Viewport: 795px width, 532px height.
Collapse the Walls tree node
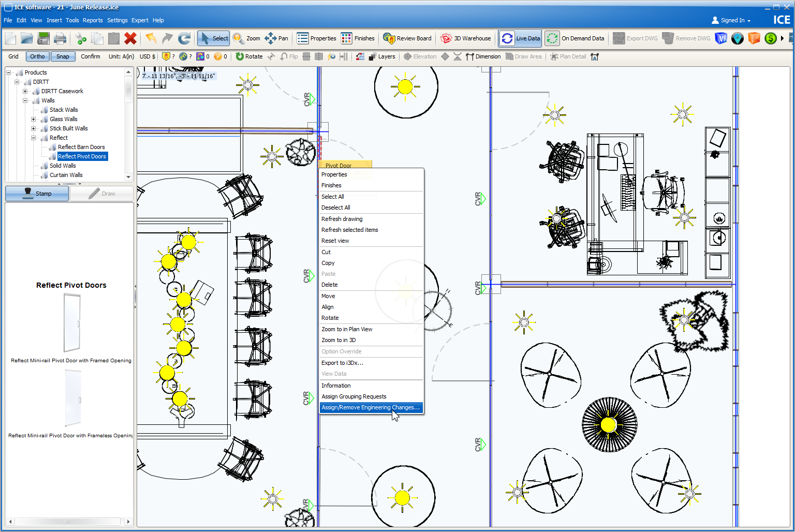pos(25,100)
